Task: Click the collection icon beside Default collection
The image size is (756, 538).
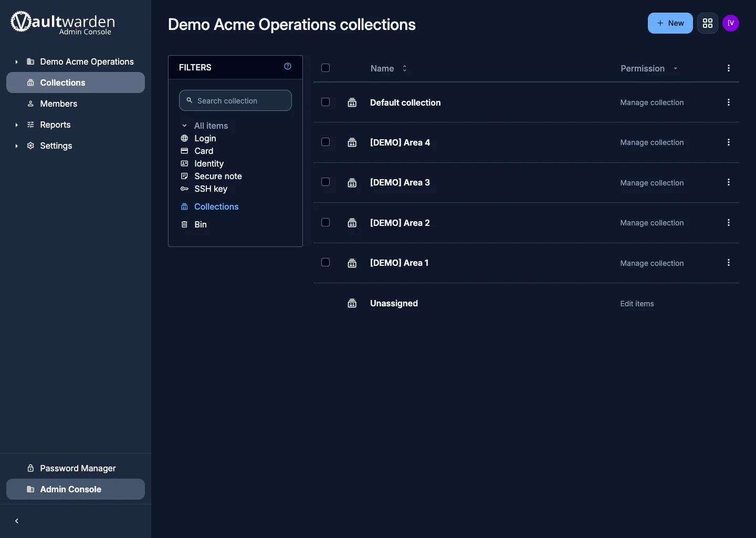Action: tap(352, 102)
